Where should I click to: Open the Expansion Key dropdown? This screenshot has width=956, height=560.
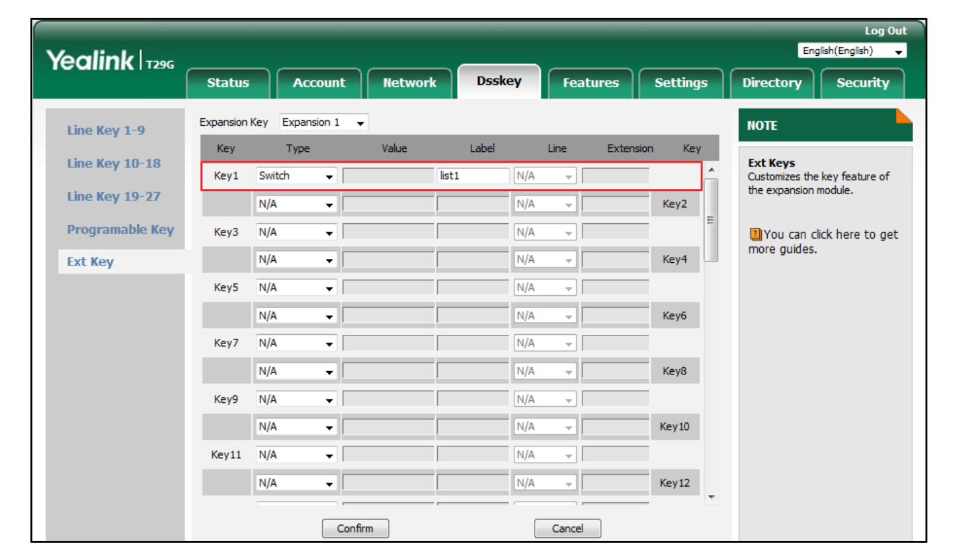click(x=324, y=123)
